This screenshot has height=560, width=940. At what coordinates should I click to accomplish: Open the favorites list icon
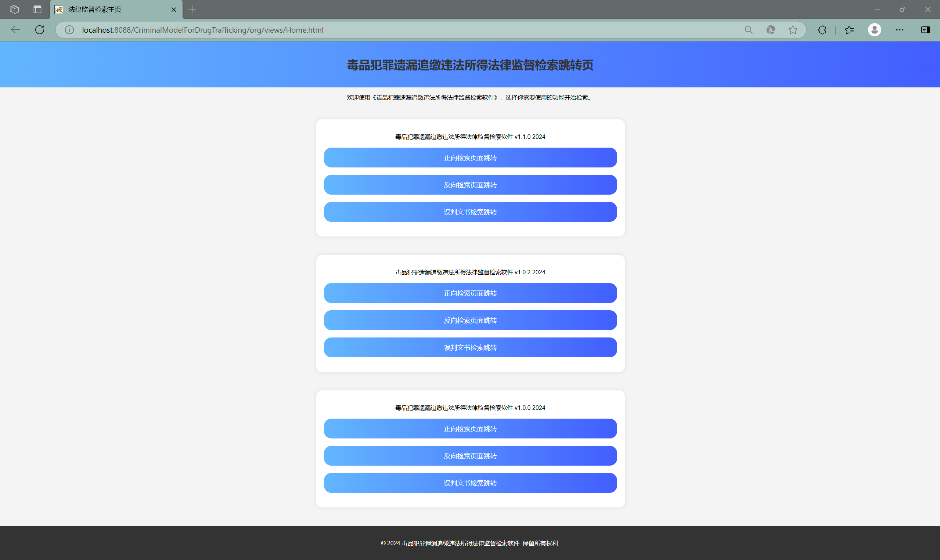pyautogui.click(x=849, y=30)
